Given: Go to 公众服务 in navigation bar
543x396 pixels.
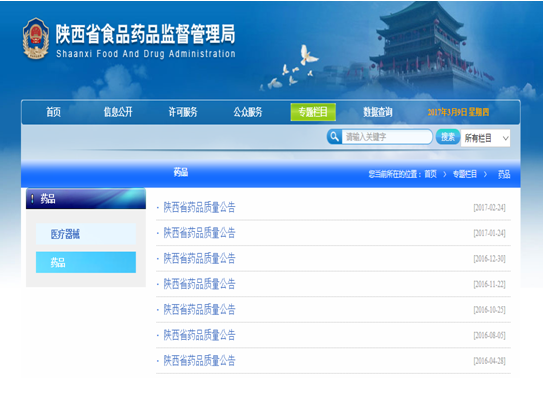Looking at the screenshot, I should (x=248, y=112).
